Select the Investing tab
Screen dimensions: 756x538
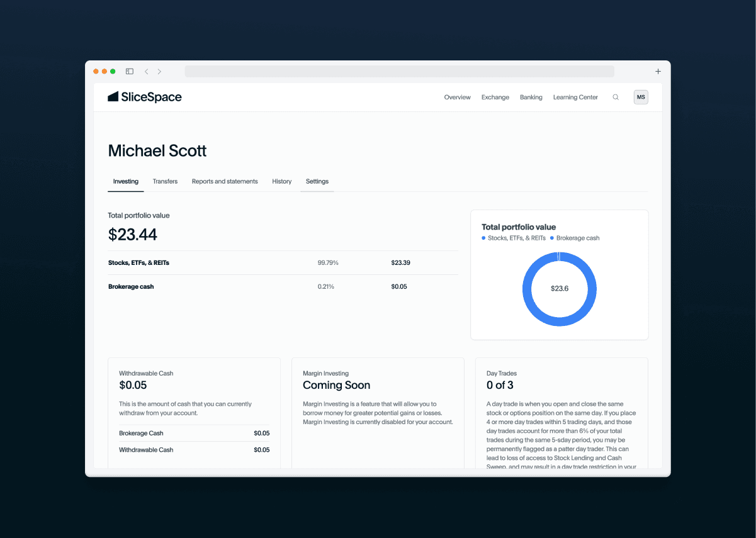(126, 181)
